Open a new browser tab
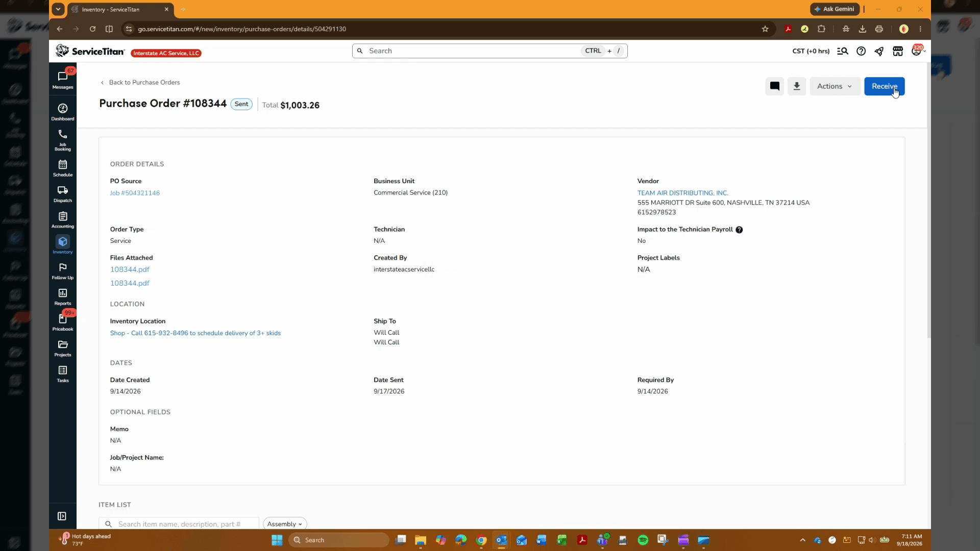Image resolution: width=980 pixels, height=551 pixels. (x=183, y=9)
